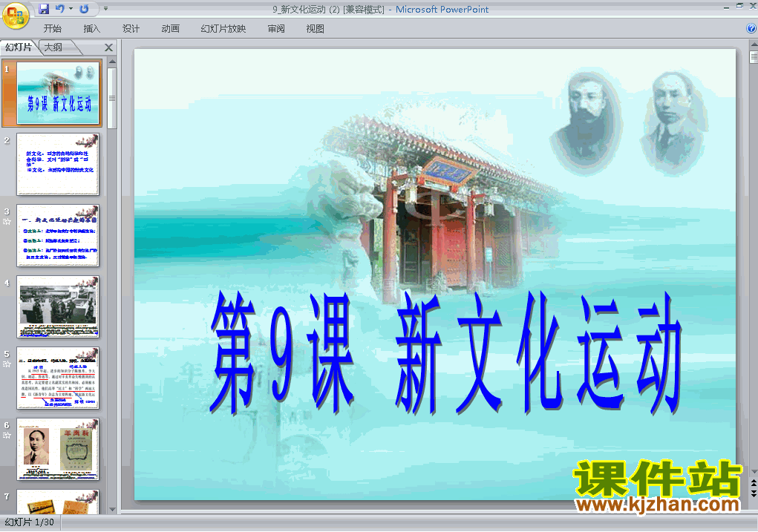Go to previous slide double-arrow button
This screenshot has width=758, height=532.
754,483
